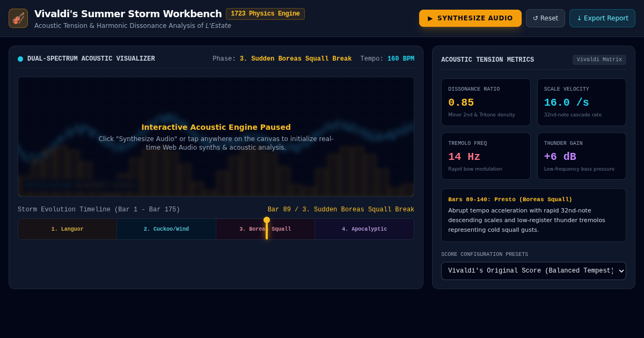
Task: Tap the paused acoustic visualizer canvas
Action: [216, 137]
